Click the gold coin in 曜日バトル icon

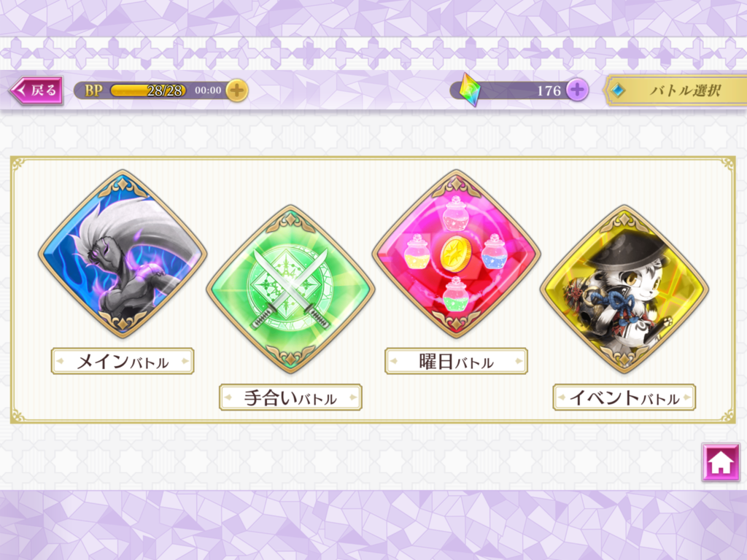click(x=455, y=254)
